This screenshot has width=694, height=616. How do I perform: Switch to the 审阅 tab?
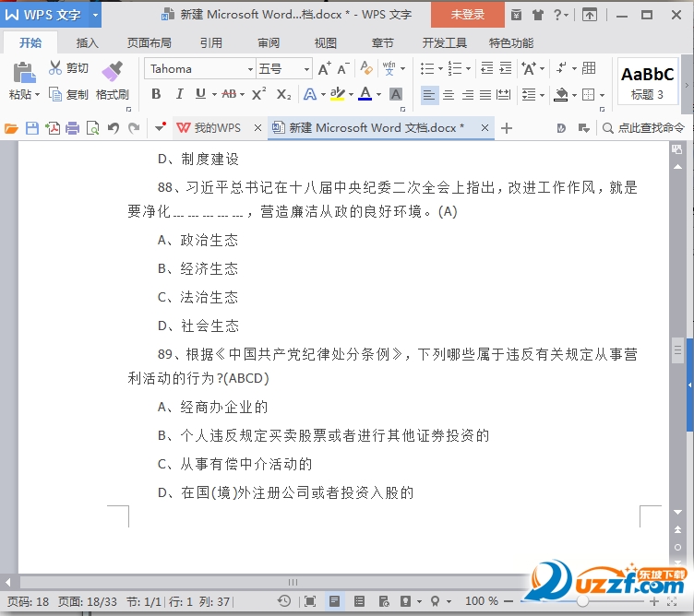269,43
